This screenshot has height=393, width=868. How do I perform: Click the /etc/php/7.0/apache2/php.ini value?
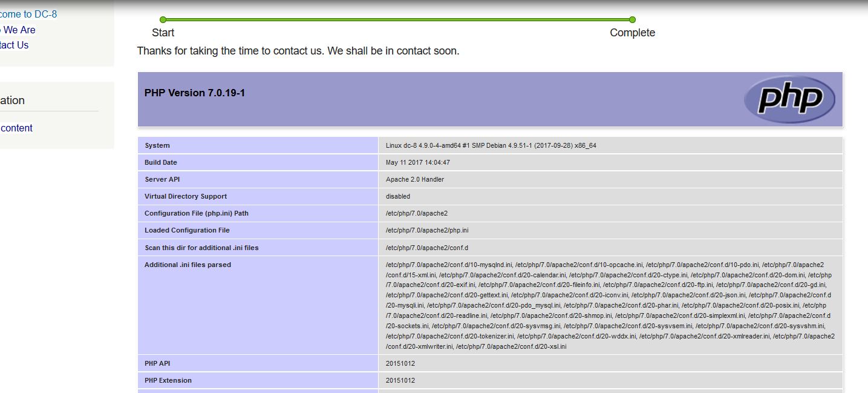click(x=427, y=230)
